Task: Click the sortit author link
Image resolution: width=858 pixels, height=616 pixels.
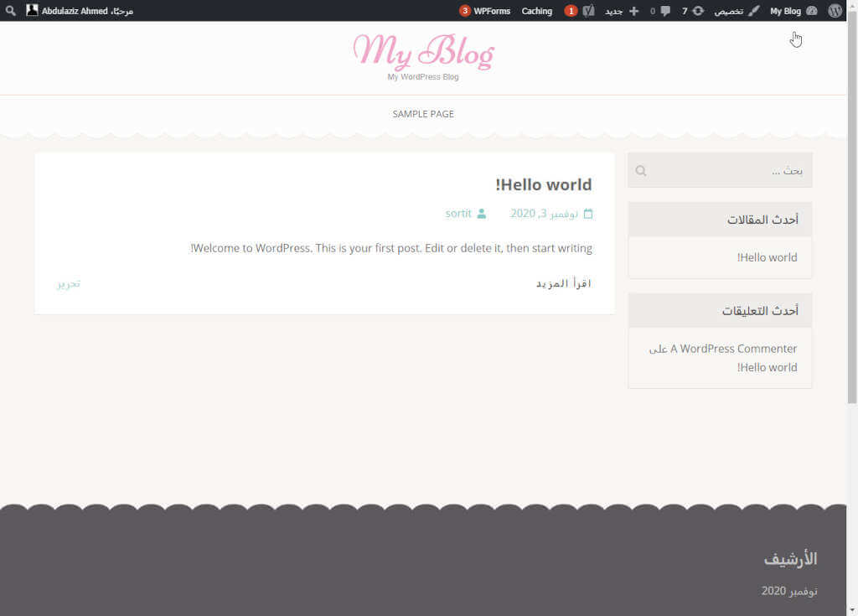Action: pyautogui.click(x=458, y=214)
